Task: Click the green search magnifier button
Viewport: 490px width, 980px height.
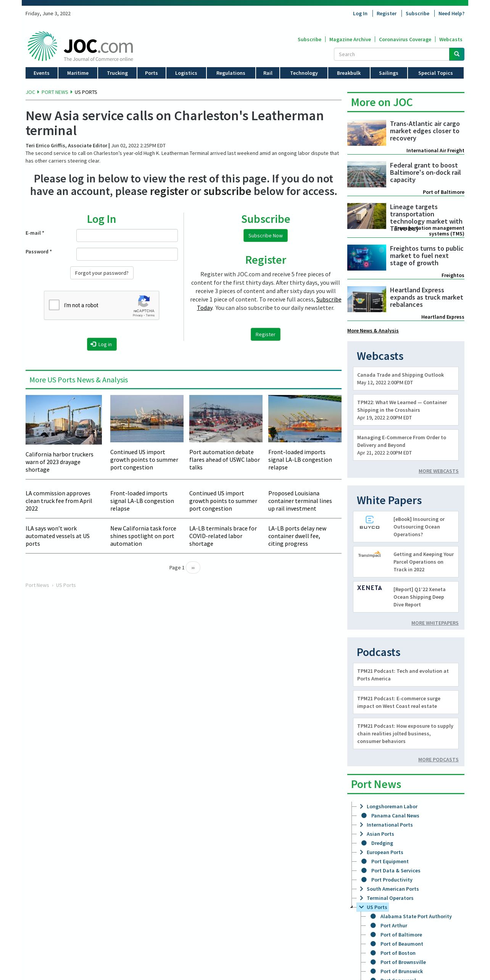Action: (456, 54)
